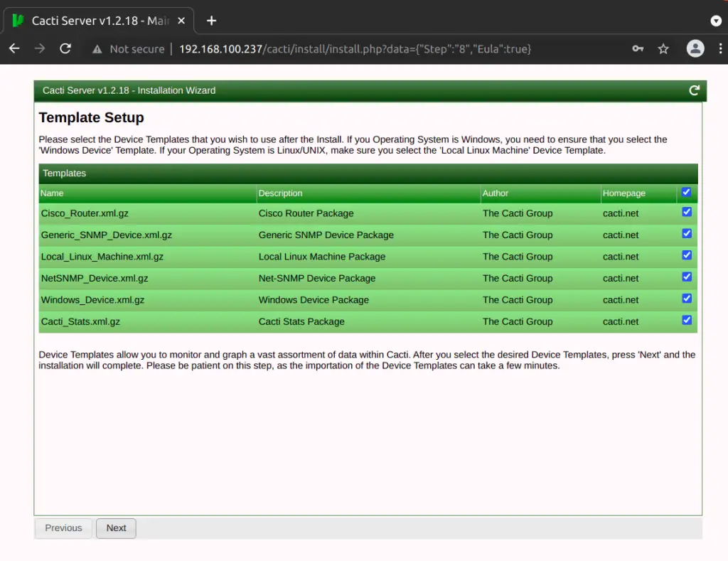
Task: Reload the page using the refresh icon
Action: [65, 49]
